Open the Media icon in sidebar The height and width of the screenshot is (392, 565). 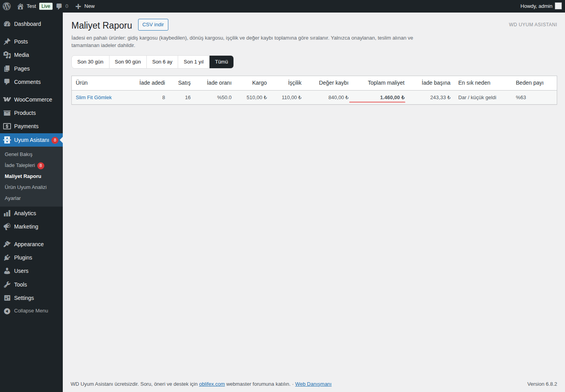(x=7, y=55)
